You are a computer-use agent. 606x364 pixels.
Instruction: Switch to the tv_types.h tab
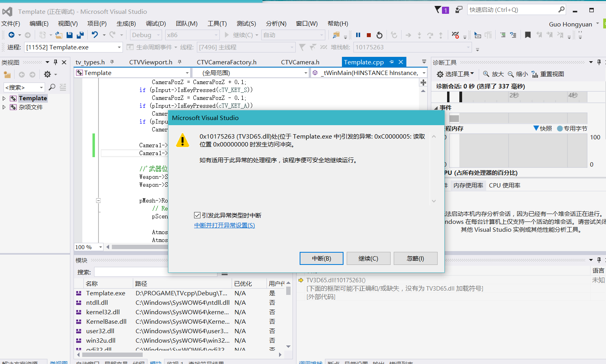coord(90,62)
